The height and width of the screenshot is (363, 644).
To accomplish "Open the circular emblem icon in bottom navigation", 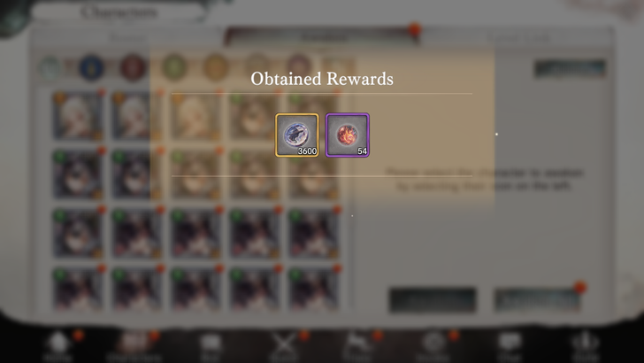I will (433, 346).
